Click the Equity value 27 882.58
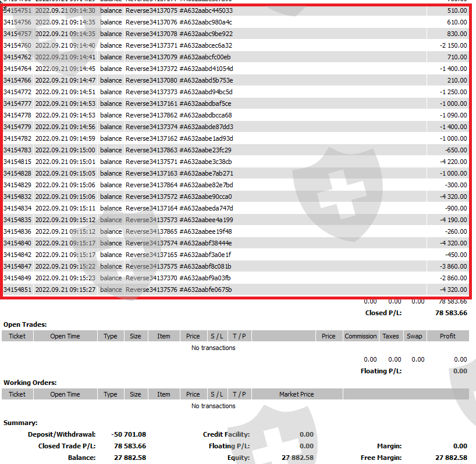Image resolution: width=476 pixels, height=464 pixels. (297, 458)
